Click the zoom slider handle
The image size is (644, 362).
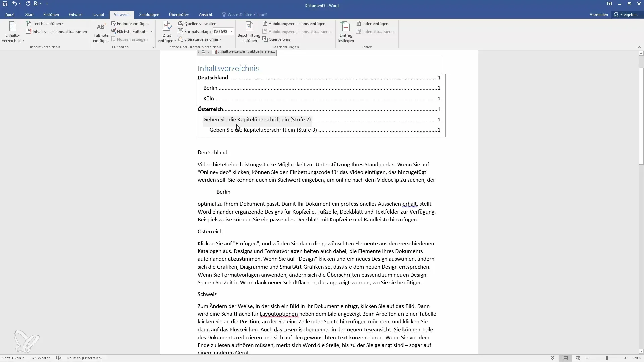(x=607, y=358)
